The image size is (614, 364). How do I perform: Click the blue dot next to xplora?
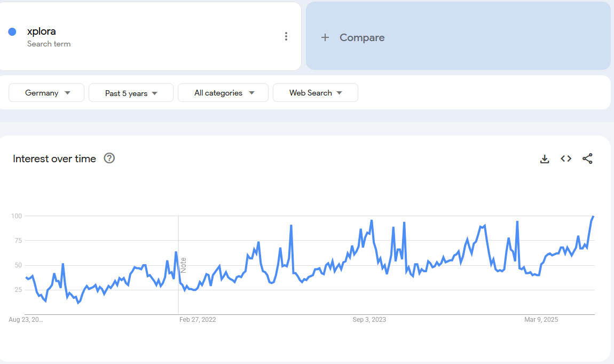12,31
